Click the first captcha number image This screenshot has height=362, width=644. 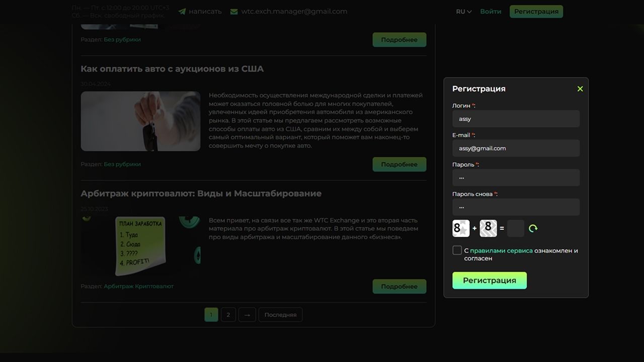[461, 228]
